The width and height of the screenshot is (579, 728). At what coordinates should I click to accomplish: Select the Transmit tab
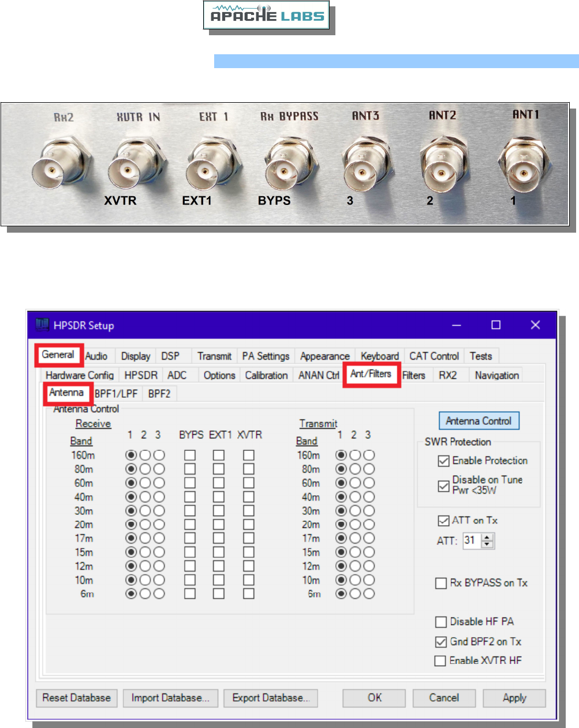point(214,356)
